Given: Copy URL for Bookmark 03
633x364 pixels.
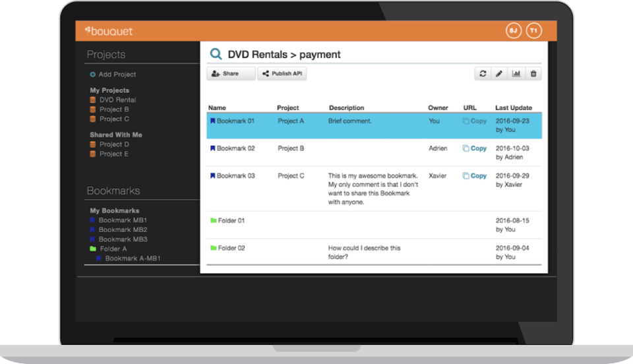Looking at the screenshot, I should tap(474, 176).
